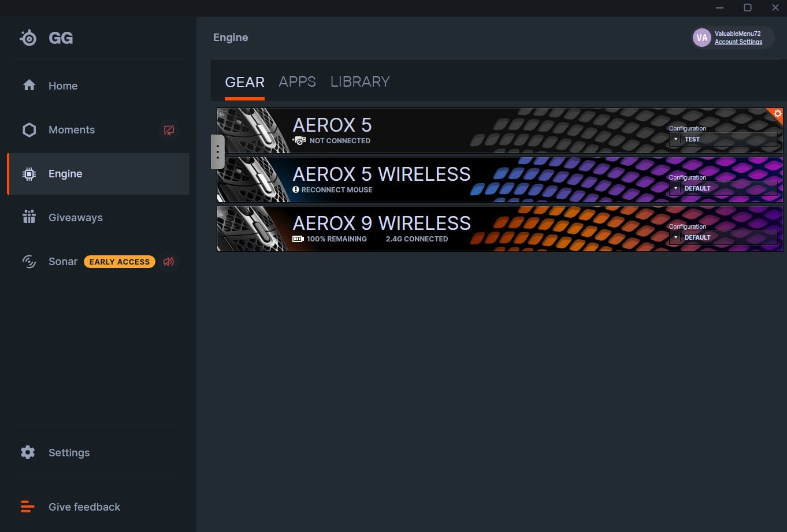The width and height of the screenshot is (787, 532).
Task: Click the Engine chip icon in sidebar
Action: pyautogui.click(x=29, y=174)
